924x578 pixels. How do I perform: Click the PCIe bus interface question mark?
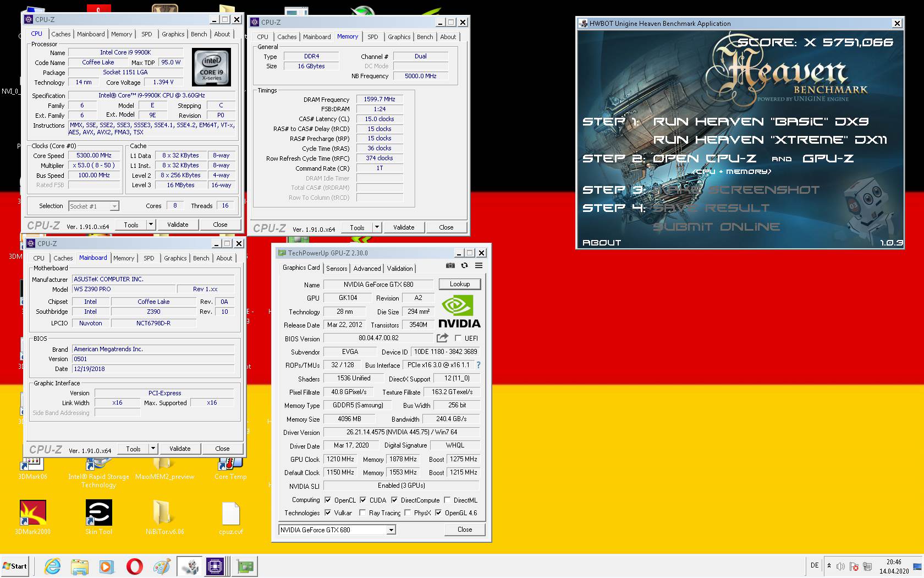pyautogui.click(x=478, y=365)
